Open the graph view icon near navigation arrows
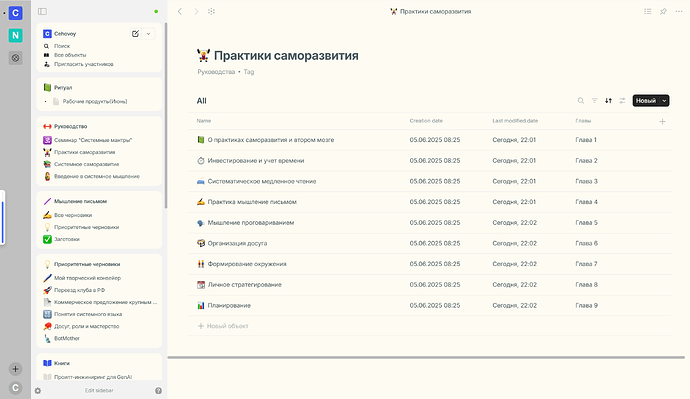 coord(212,11)
